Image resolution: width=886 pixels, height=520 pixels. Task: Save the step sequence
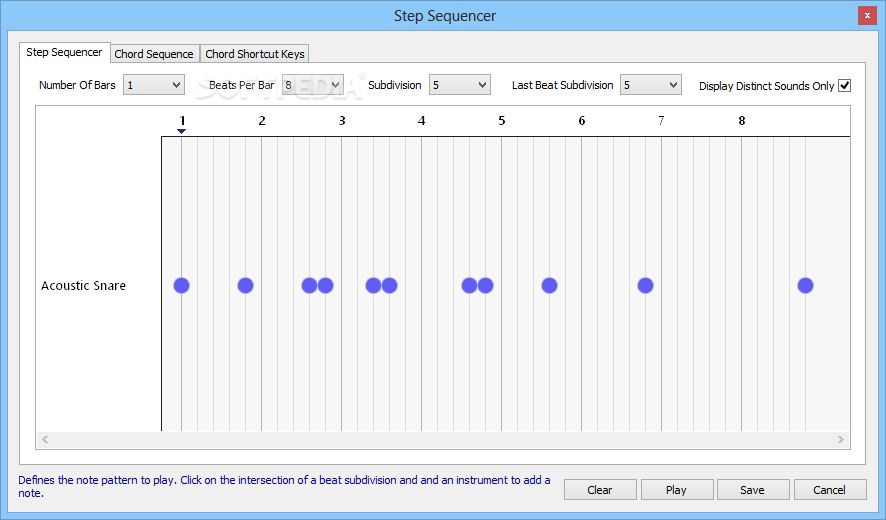753,489
